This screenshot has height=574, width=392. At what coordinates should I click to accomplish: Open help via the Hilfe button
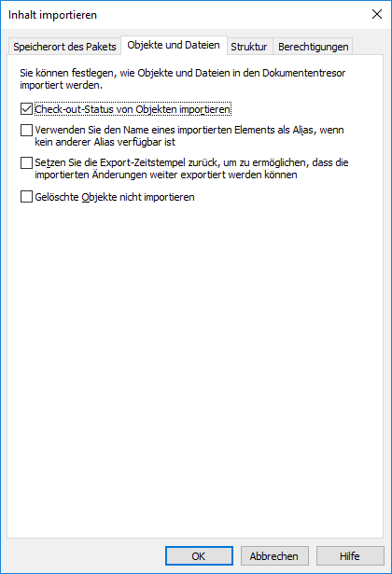(x=350, y=556)
